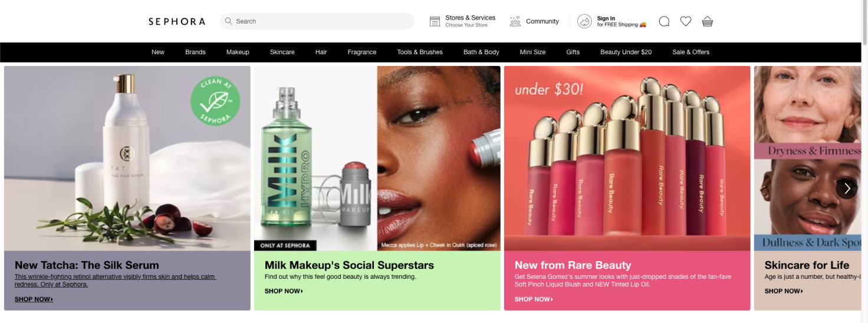This screenshot has height=323, width=868.
Task: Click the ONLY AT SEPHORA label
Action: click(x=285, y=245)
